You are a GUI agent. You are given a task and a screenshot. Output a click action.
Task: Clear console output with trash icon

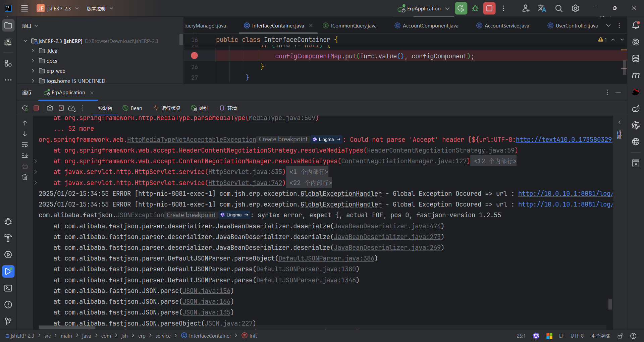[25, 177]
